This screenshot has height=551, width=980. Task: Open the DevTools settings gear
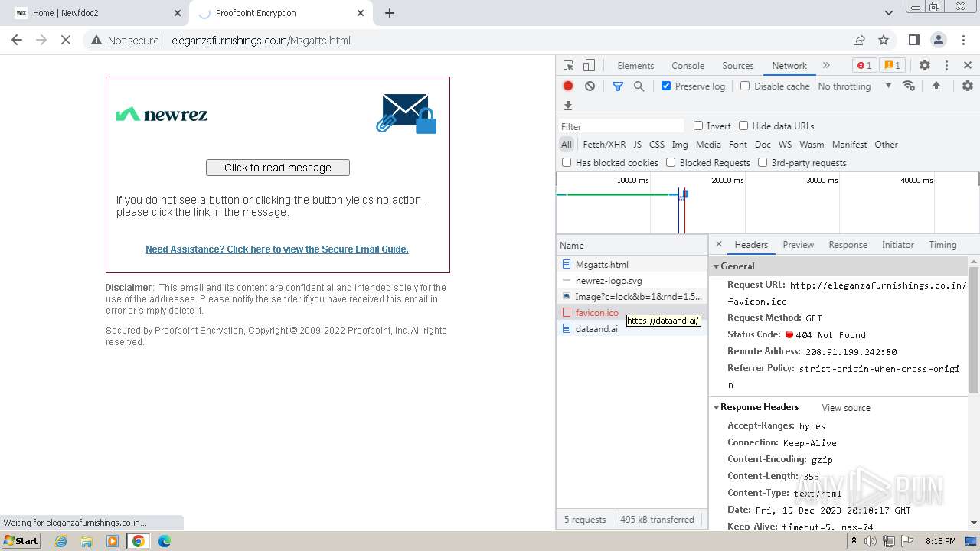click(x=925, y=66)
